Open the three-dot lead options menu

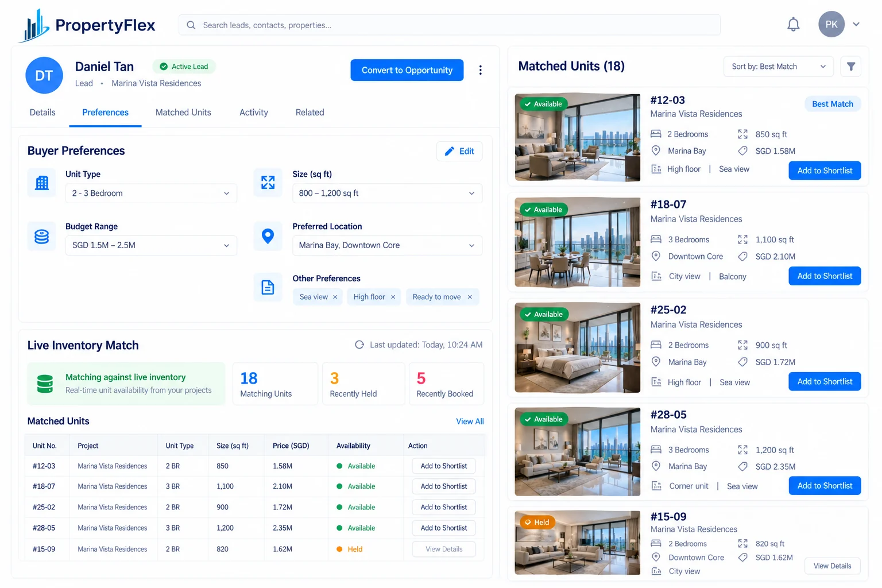point(480,70)
